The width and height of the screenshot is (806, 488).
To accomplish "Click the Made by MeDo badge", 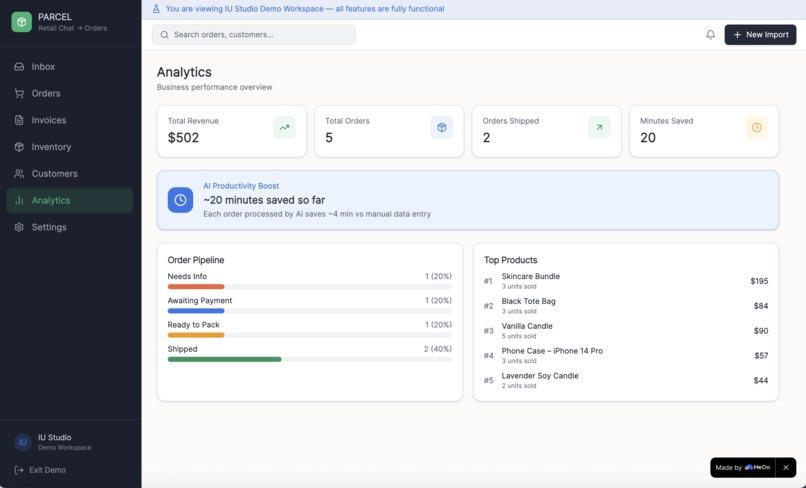I will [743, 467].
